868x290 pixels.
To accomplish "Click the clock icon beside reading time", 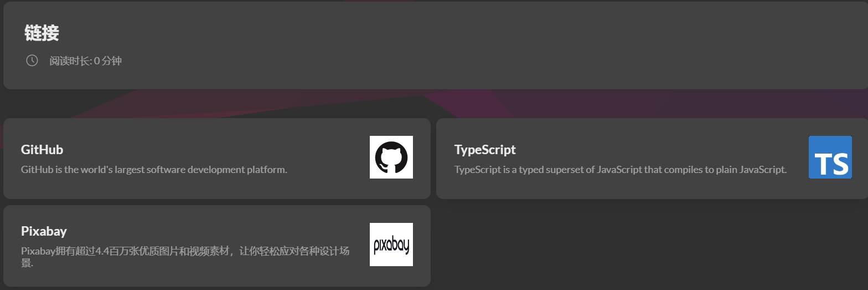I will click(32, 60).
